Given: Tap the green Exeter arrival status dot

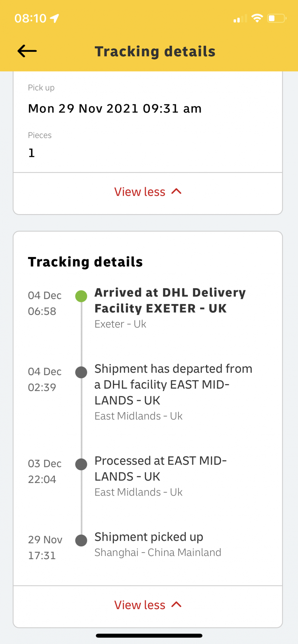Looking at the screenshot, I should coord(81,296).
